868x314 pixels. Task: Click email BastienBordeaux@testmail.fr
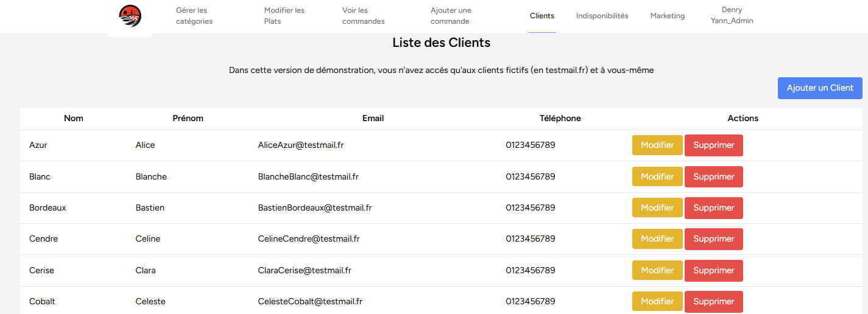pyautogui.click(x=315, y=208)
